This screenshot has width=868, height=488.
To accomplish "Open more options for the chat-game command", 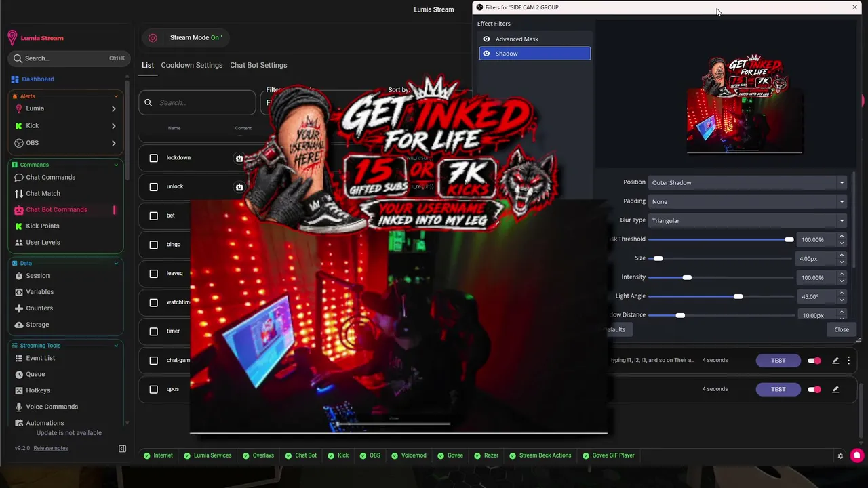I will pyautogui.click(x=848, y=361).
